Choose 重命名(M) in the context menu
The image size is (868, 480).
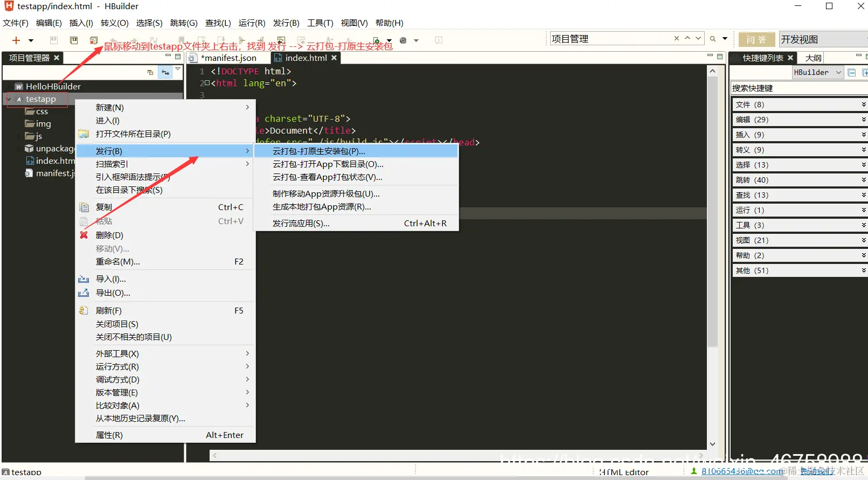(165, 262)
